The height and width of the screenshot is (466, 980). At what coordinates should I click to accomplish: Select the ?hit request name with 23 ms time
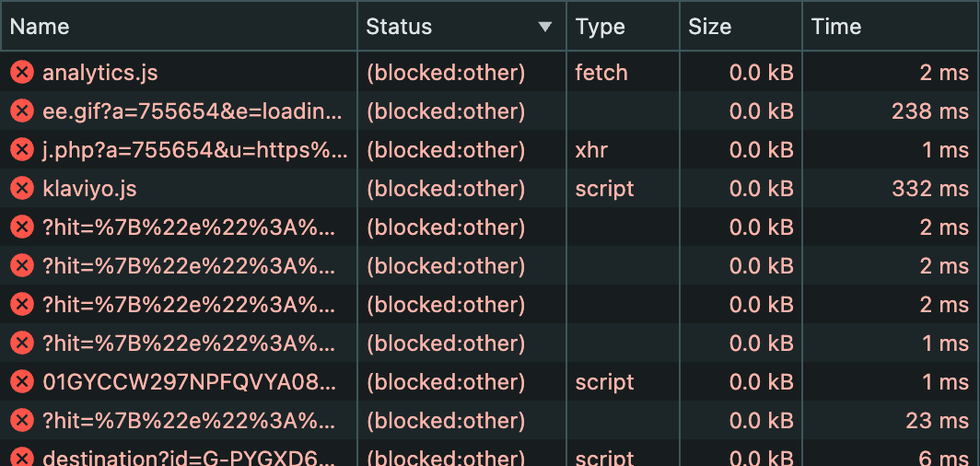coord(190,420)
